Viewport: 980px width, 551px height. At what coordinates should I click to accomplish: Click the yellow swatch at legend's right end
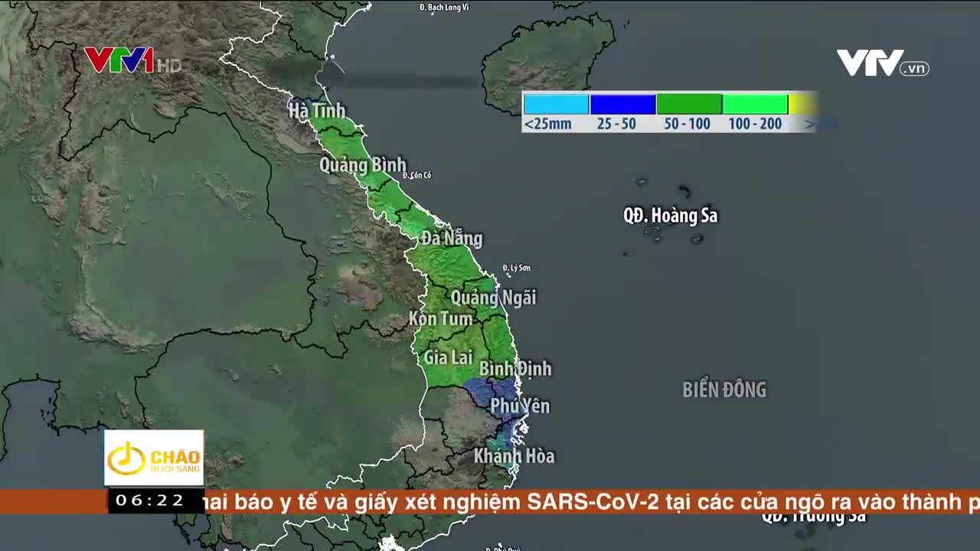[x=802, y=104]
